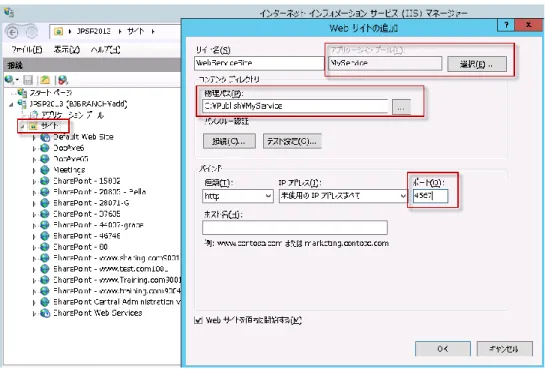545x369 pixels.
Task: Expand the SharePoint Web Services node
Action: [34, 314]
